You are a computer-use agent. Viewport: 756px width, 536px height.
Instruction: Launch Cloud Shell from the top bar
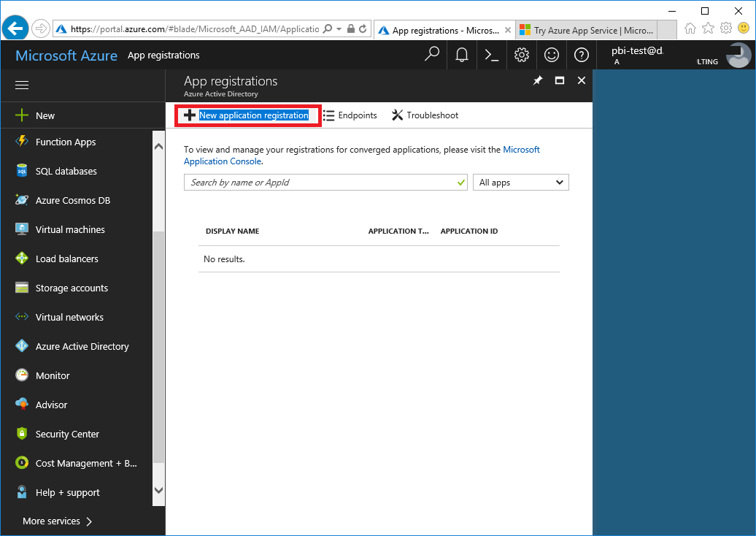coord(491,55)
